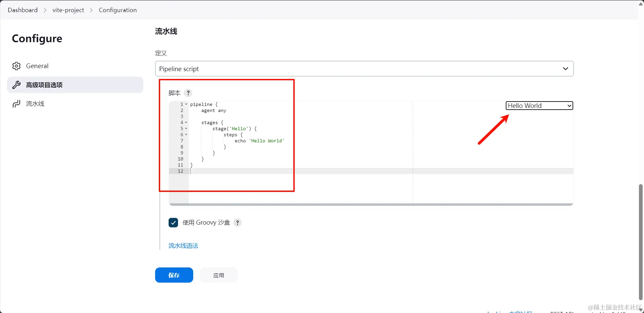Click the breadcrumb chevron after vite-project
This screenshot has width=644, height=313.
91,10
